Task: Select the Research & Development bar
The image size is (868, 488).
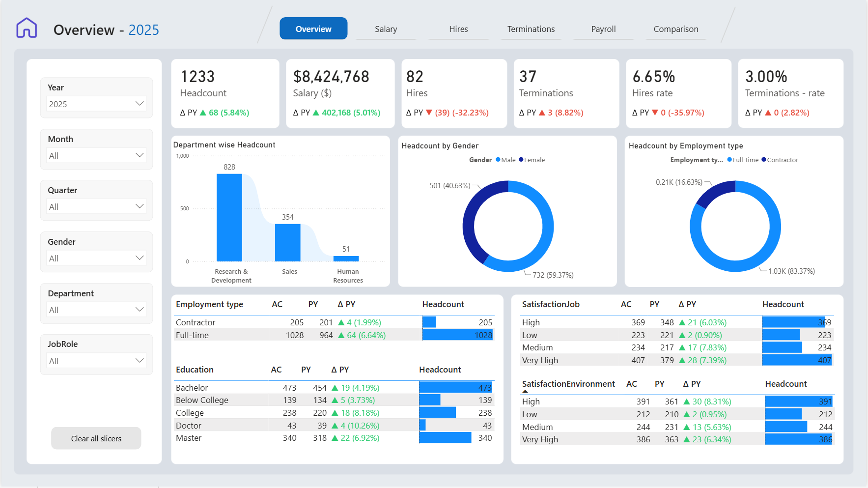Action: [229, 218]
